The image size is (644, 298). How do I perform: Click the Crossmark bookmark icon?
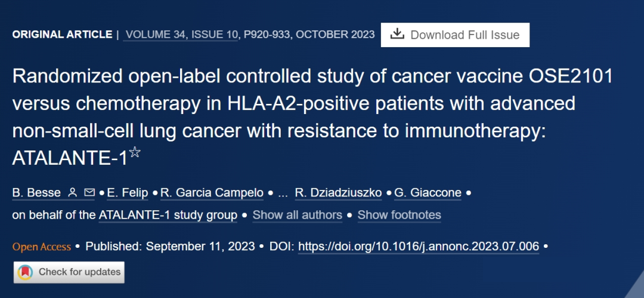point(26,272)
